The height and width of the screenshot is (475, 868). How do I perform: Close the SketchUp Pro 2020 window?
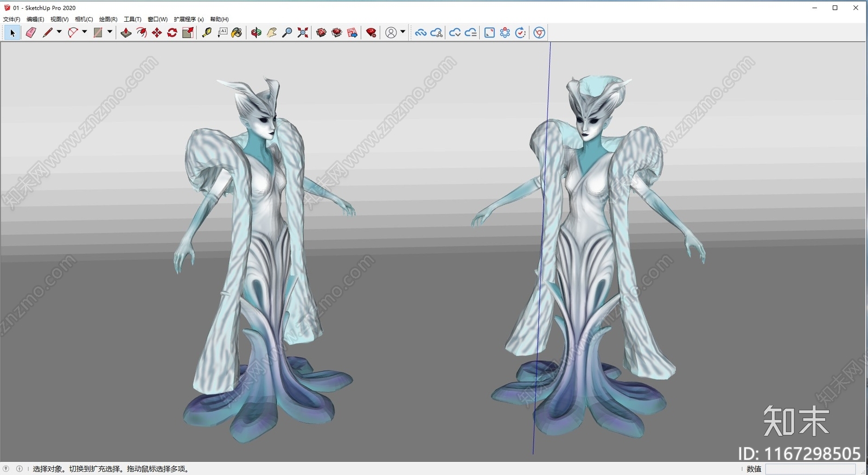pos(856,8)
